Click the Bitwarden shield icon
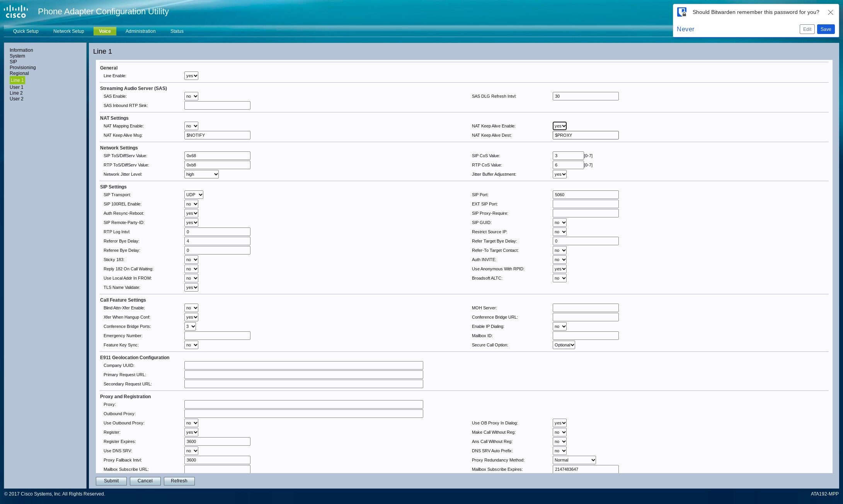This screenshot has height=504, width=843. click(x=682, y=12)
